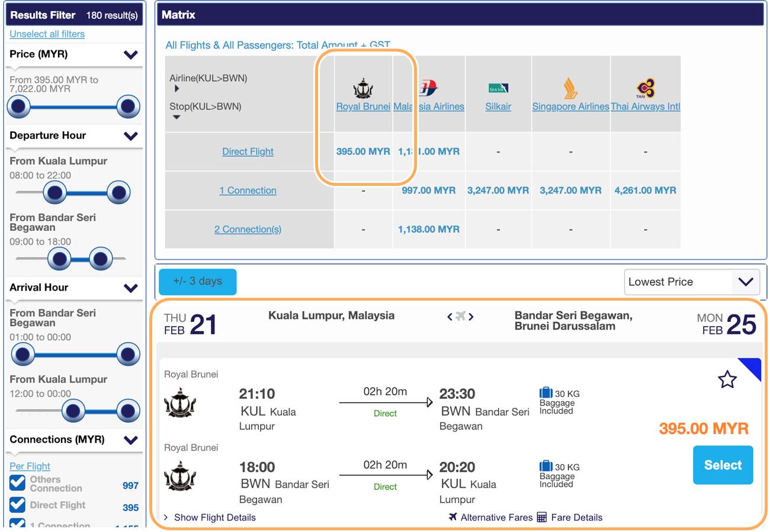Click the 1 Connection row link in the matrix
This screenshot has width=770, height=532.
point(248,191)
